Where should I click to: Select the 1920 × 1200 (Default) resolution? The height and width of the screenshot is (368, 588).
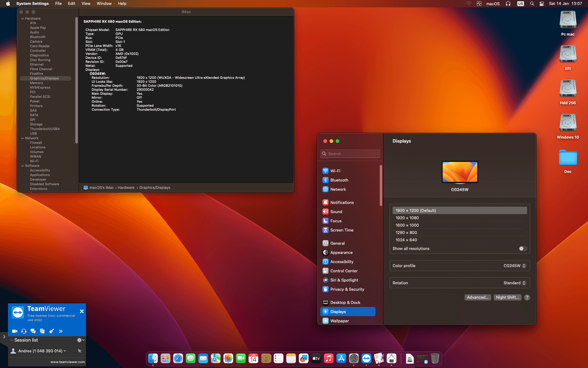pos(460,210)
